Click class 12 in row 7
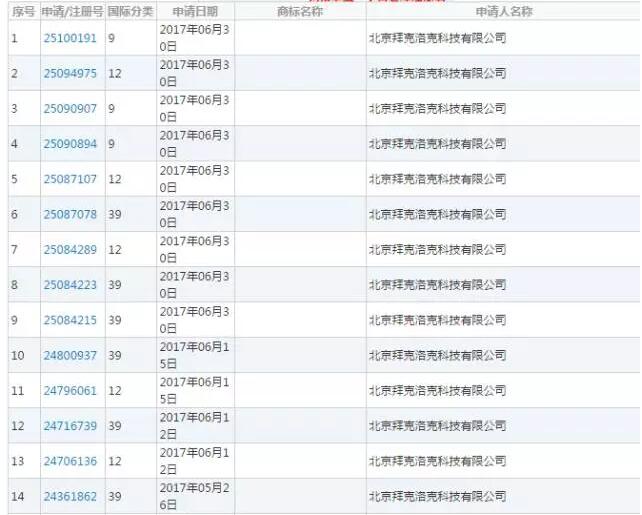The width and height of the screenshot is (642, 515). pyautogui.click(x=115, y=249)
